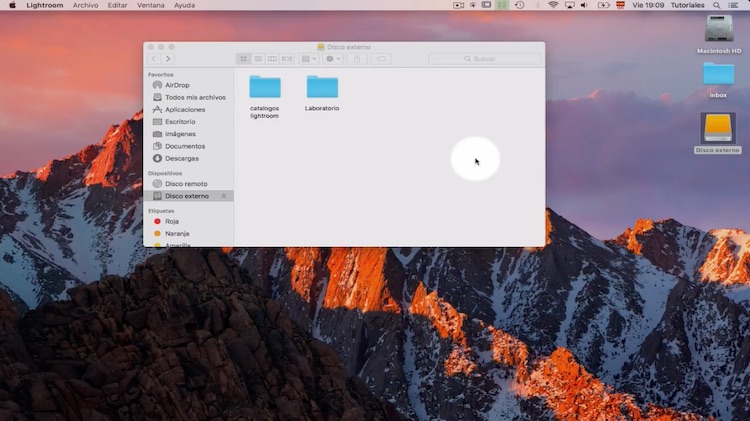Click the volume menu bar icon
Screen dimensions: 750x421
(584, 5)
